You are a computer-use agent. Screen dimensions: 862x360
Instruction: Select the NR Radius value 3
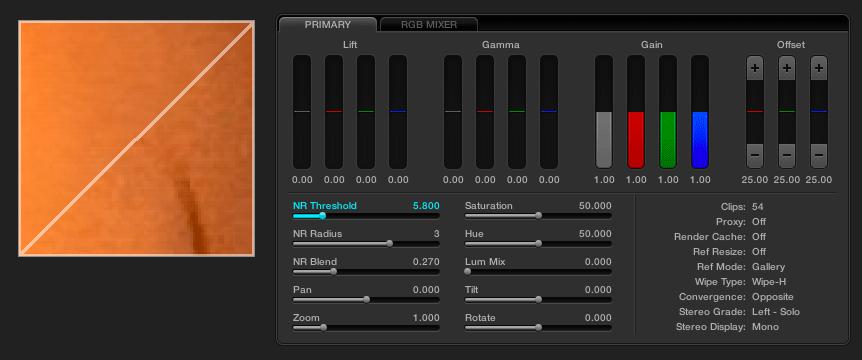pos(436,234)
